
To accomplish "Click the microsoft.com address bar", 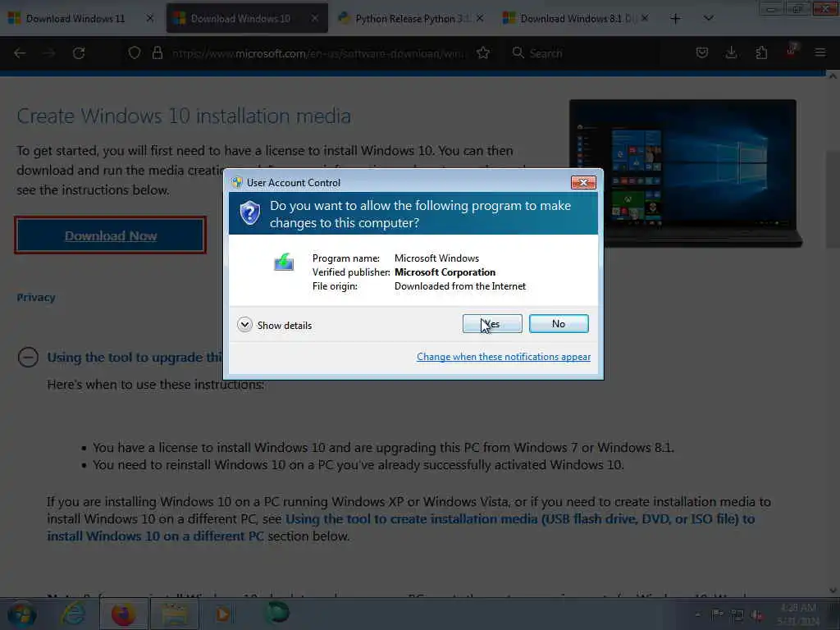I will pos(319,53).
